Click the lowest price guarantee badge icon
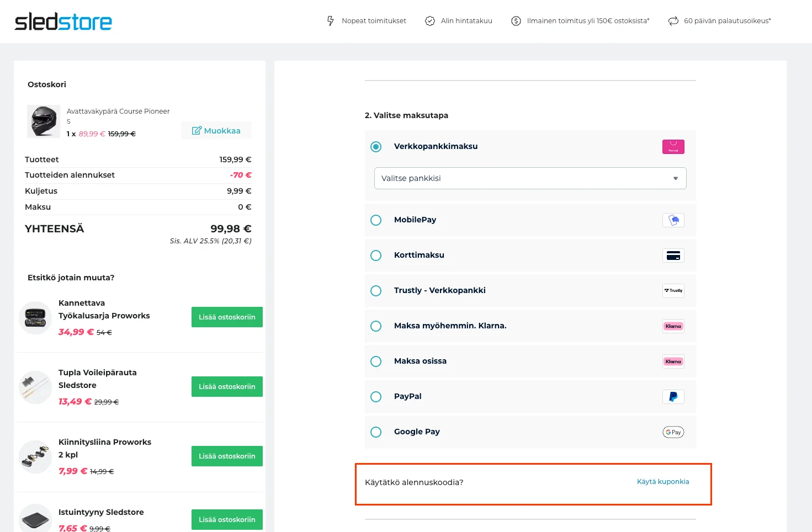The height and width of the screenshot is (532, 812). click(x=430, y=21)
